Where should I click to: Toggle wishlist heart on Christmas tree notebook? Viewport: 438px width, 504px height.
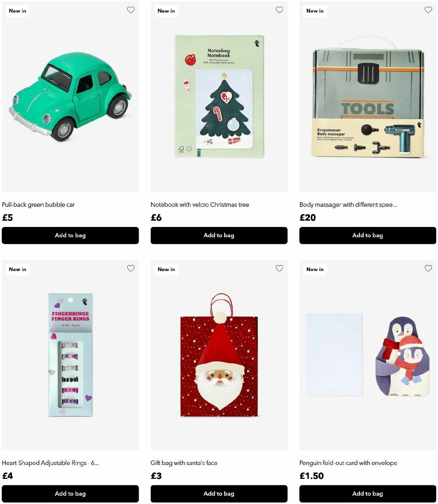click(279, 10)
